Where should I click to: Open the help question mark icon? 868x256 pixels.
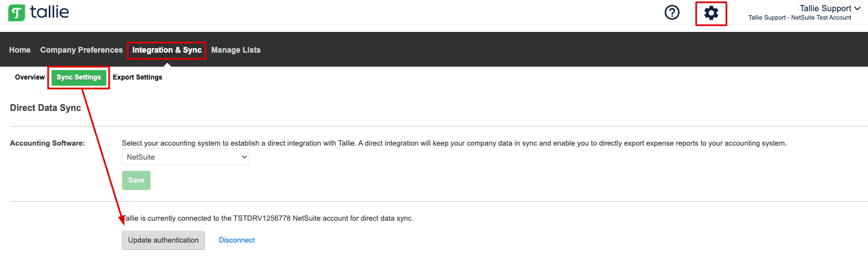coord(672,12)
